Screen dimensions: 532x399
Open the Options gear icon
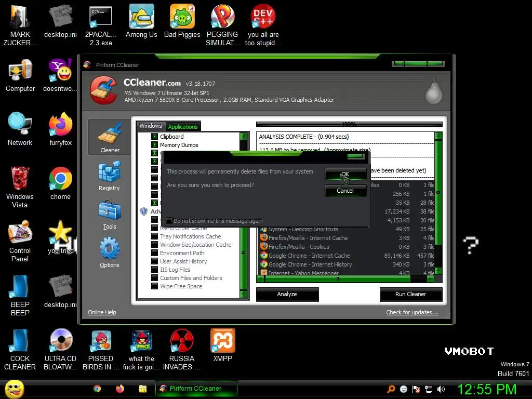[x=110, y=248]
